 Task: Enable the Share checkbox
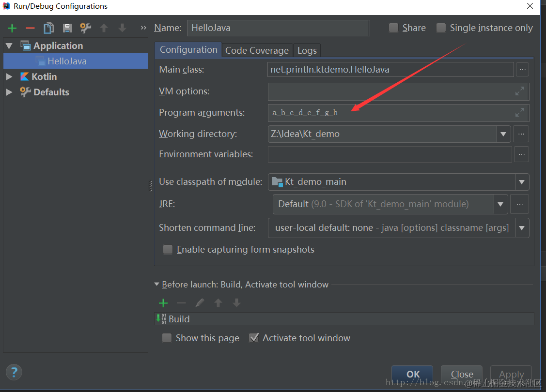(393, 28)
